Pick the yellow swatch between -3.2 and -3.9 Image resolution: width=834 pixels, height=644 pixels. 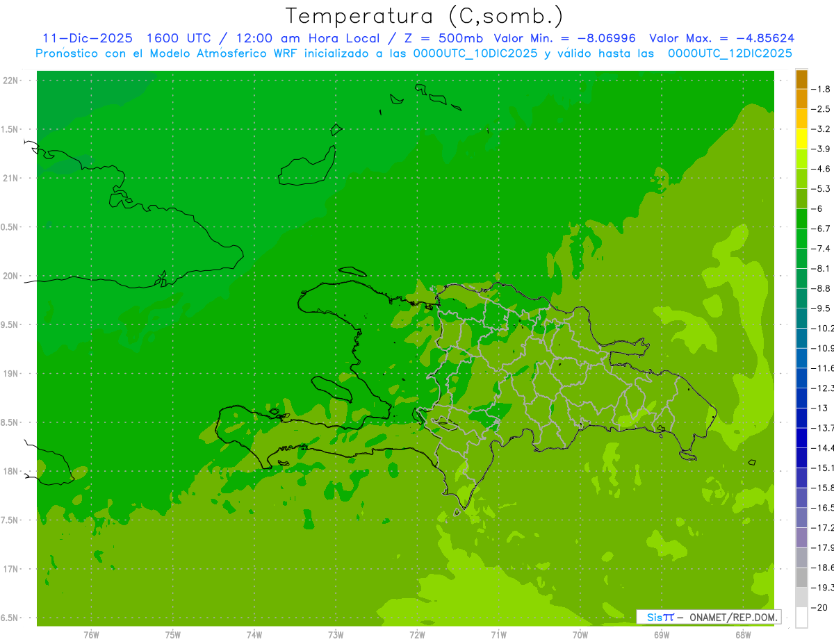pyautogui.click(x=801, y=138)
